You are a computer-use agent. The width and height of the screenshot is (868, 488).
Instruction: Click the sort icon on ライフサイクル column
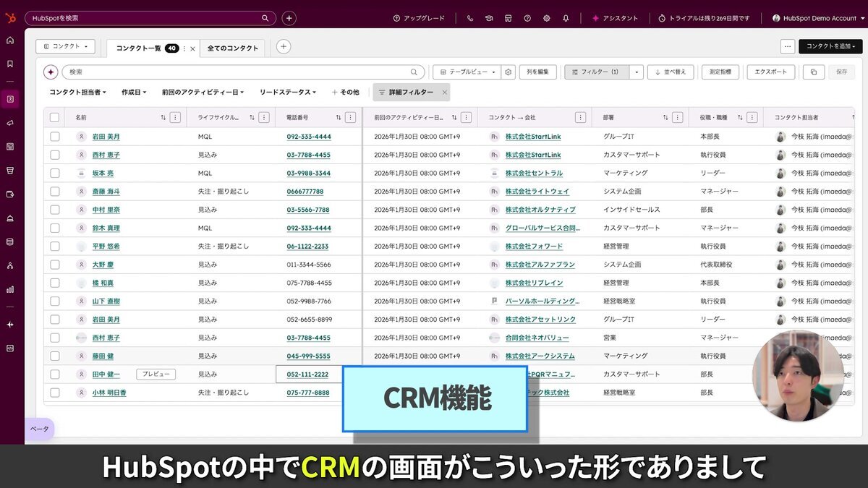[x=251, y=116]
